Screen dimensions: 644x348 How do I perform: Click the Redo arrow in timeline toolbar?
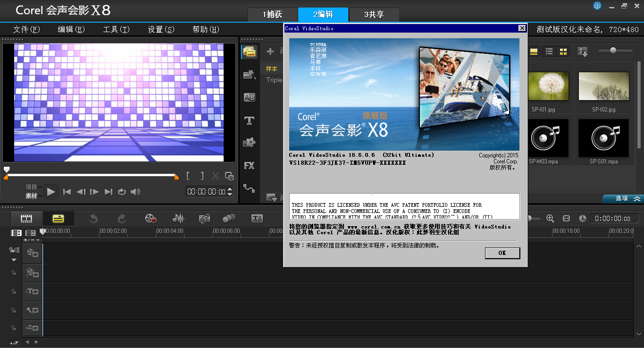coord(122,219)
